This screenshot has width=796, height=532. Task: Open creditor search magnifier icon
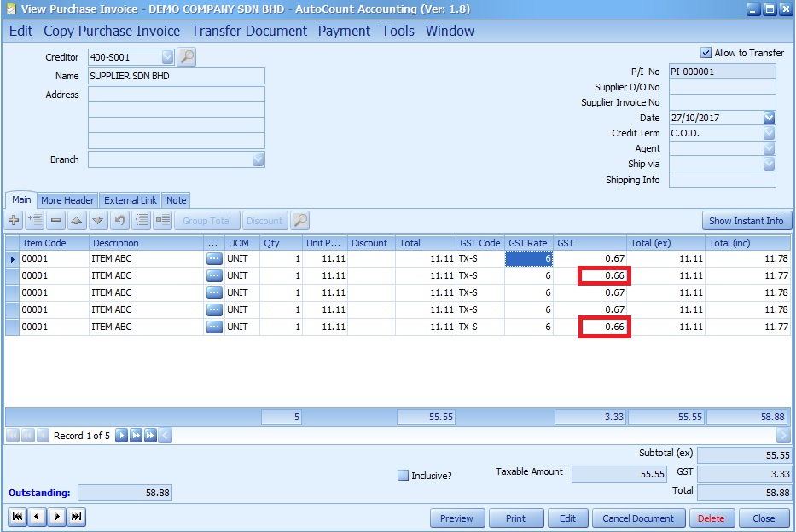(x=187, y=57)
